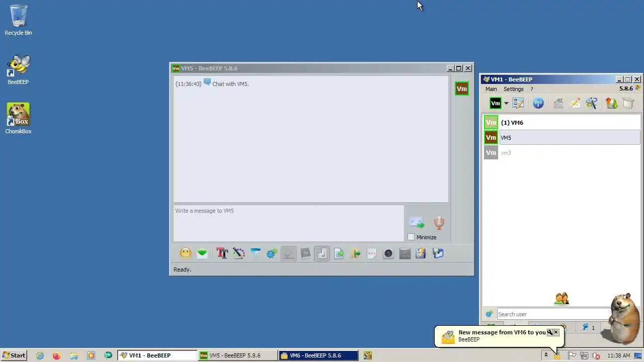Switch to VM1 - BeeBEEP taskbar button
Viewport: 644px width, 362px height.
tap(157, 355)
